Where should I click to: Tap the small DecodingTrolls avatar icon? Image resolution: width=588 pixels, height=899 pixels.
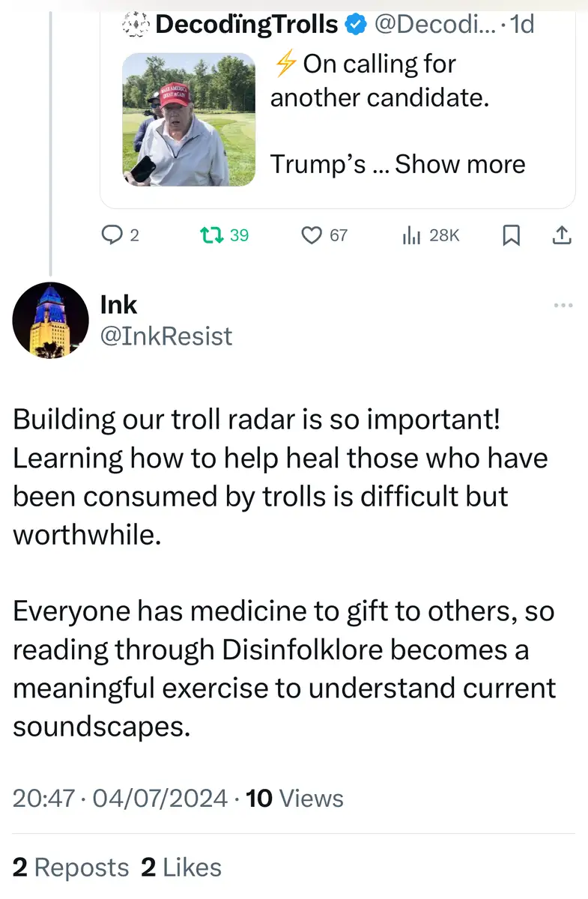point(134,25)
